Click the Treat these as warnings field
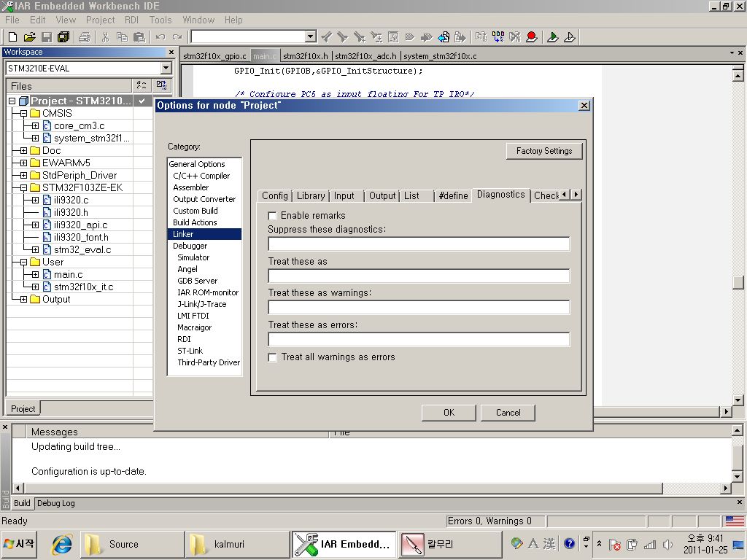 coord(419,307)
